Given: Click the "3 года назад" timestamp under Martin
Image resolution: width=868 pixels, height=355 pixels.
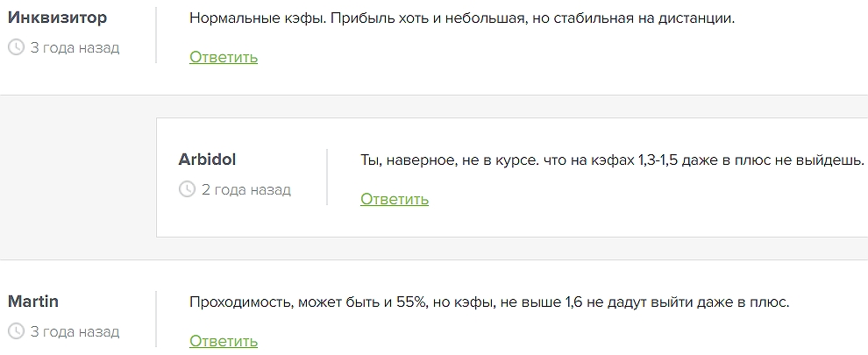Looking at the screenshot, I should click(75, 332).
